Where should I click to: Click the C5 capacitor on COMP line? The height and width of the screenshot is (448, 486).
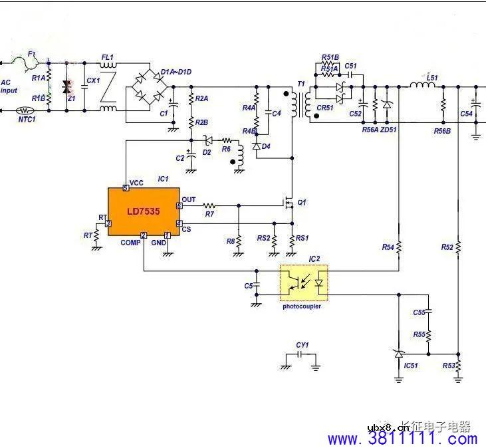click(256, 286)
